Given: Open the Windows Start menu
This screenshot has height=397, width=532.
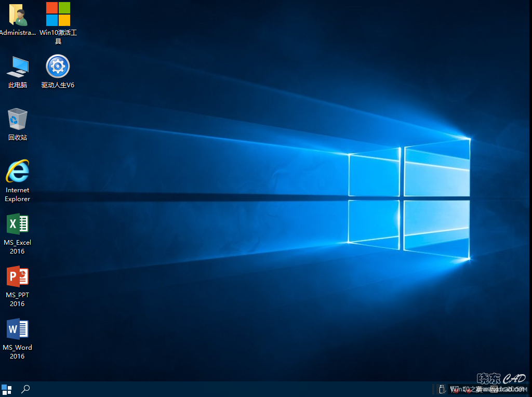Looking at the screenshot, I should [x=6, y=389].
